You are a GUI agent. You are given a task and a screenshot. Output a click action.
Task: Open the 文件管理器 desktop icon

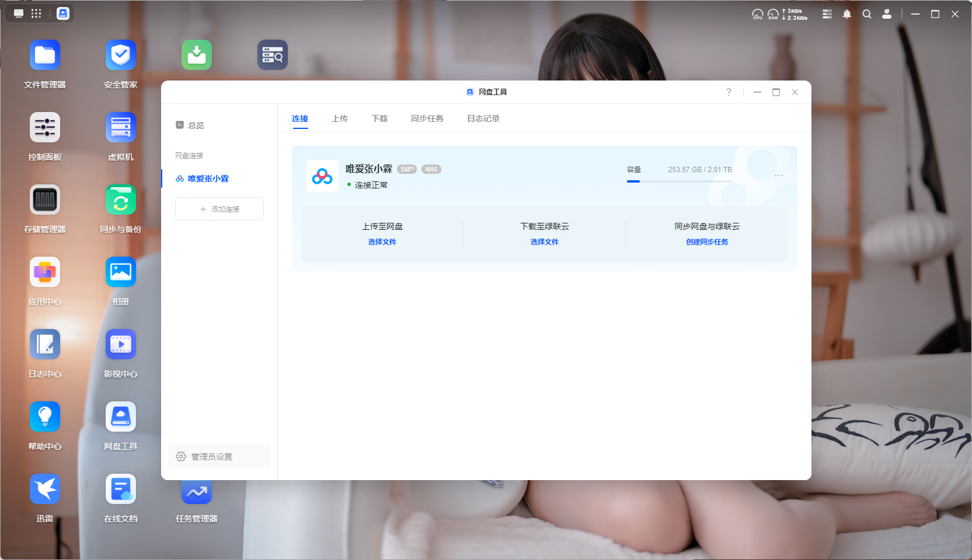(45, 55)
